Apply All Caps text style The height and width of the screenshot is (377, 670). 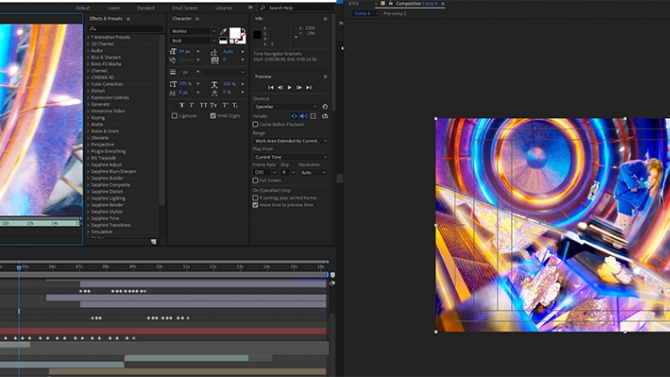(x=203, y=105)
